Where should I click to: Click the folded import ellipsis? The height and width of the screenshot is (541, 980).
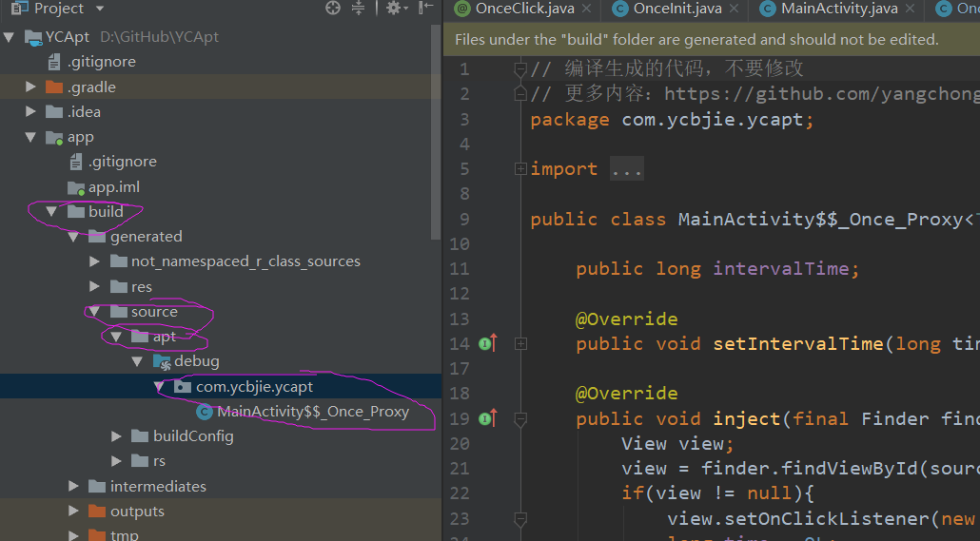[626, 169]
